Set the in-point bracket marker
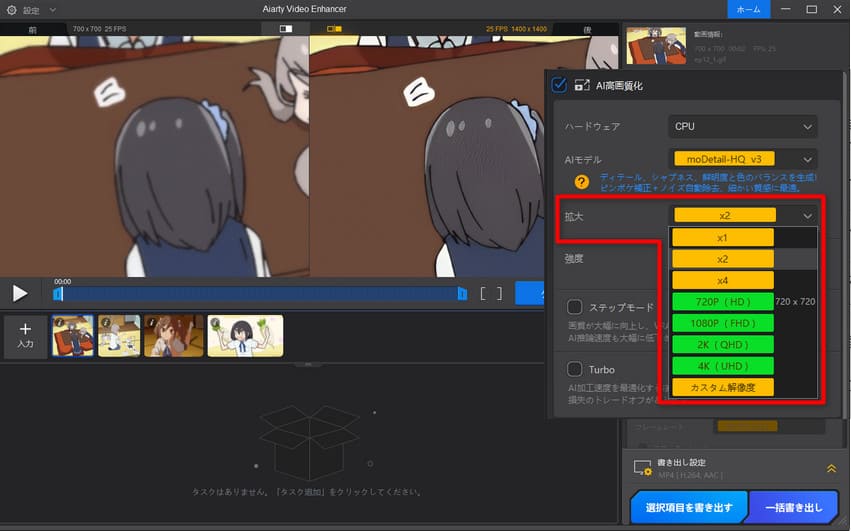Image resolution: width=851 pixels, height=531 pixels. [x=483, y=294]
